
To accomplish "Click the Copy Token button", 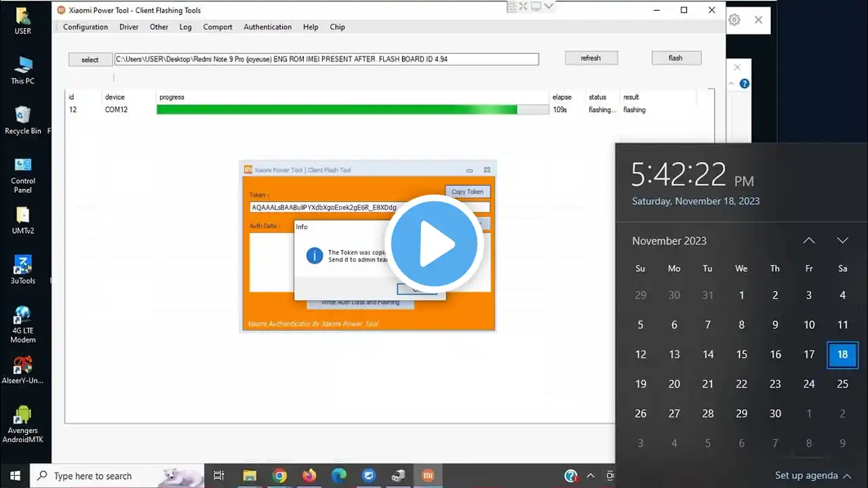I will click(467, 192).
